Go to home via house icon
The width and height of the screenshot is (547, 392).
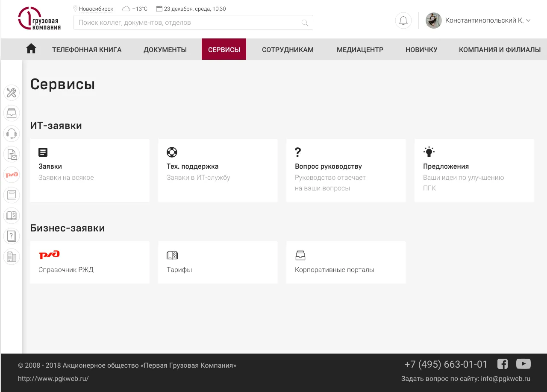pos(31,49)
